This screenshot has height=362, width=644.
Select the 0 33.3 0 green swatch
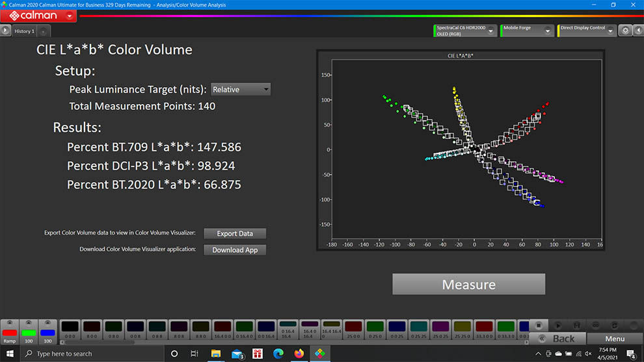tap(505, 330)
